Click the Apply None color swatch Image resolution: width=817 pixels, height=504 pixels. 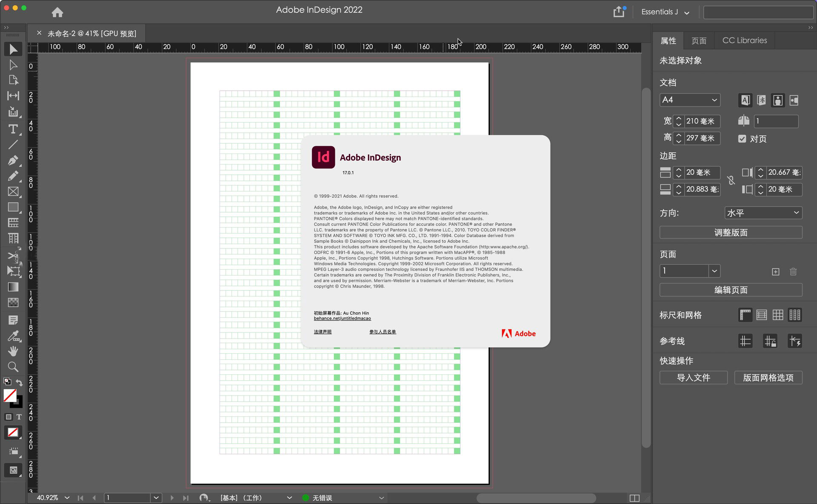(13, 433)
